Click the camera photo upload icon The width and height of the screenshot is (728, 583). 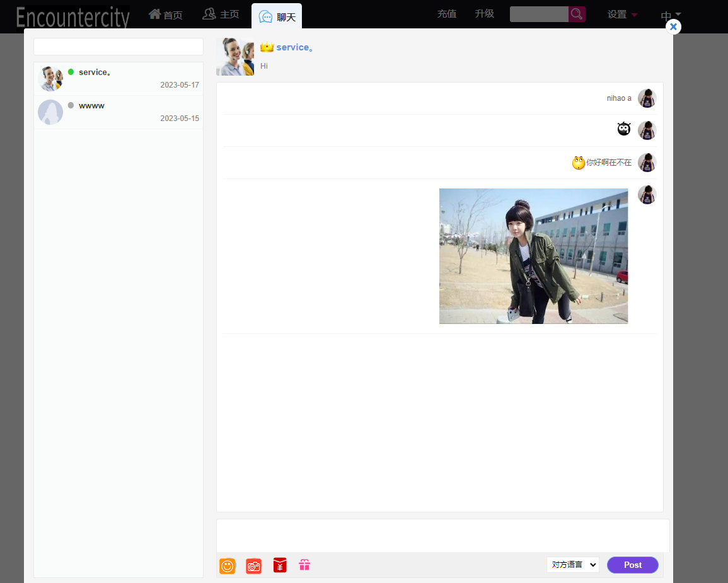253,566
